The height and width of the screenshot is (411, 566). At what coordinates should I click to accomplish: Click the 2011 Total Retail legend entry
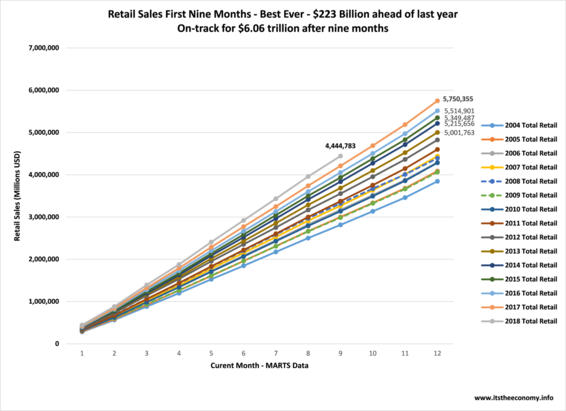(x=519, y=223)
